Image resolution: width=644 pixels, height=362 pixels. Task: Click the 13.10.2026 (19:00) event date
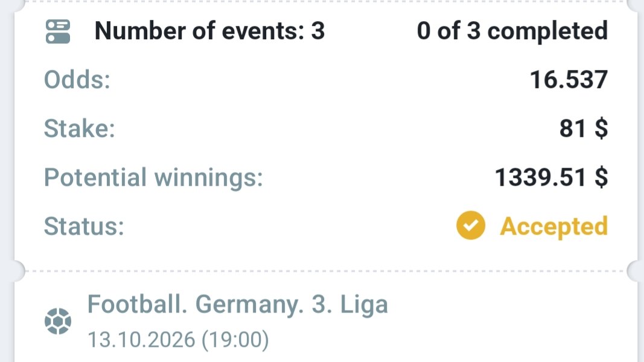pos(178,340)
